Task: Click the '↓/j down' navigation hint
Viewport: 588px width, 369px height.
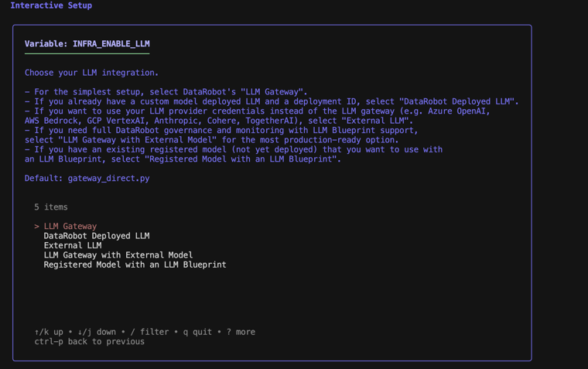Action: click(97, 332)
